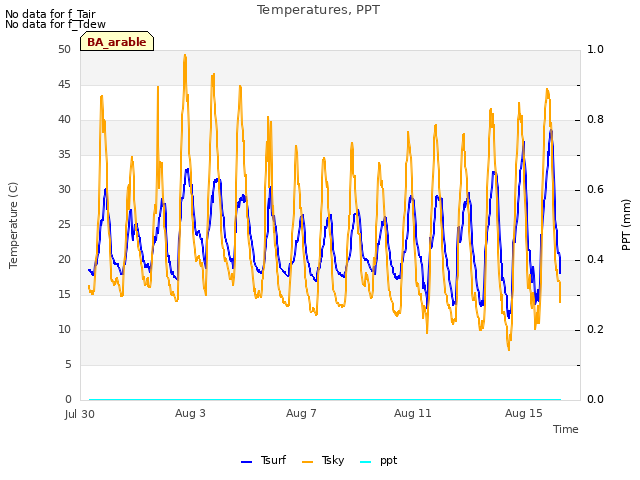Toggle the Tsurf legend entry
This screenshot has height=480, width=640.
[x=264, y=460]
